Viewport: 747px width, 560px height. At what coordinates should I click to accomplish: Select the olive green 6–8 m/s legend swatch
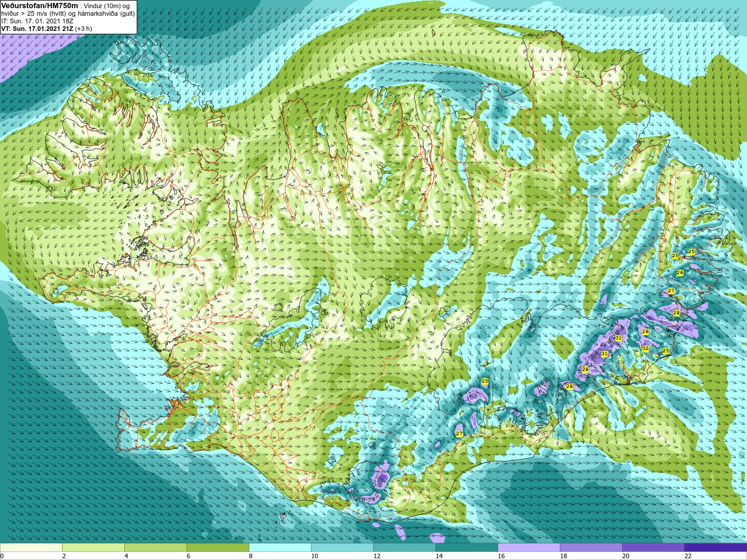tap(218, 548)
